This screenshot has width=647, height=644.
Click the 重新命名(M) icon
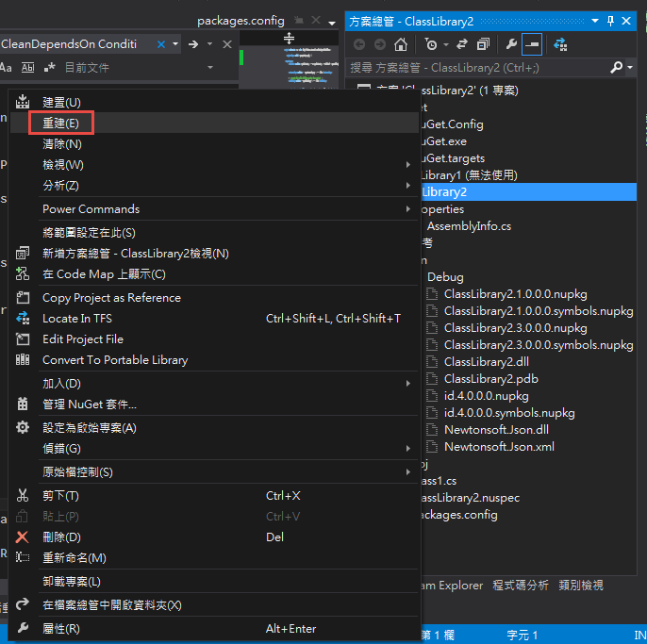[23, 558]
